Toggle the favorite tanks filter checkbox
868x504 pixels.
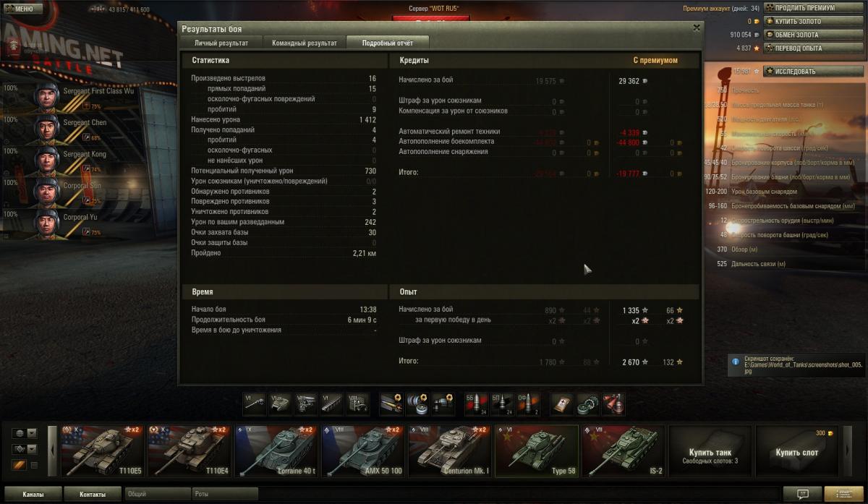coord(33,465)
